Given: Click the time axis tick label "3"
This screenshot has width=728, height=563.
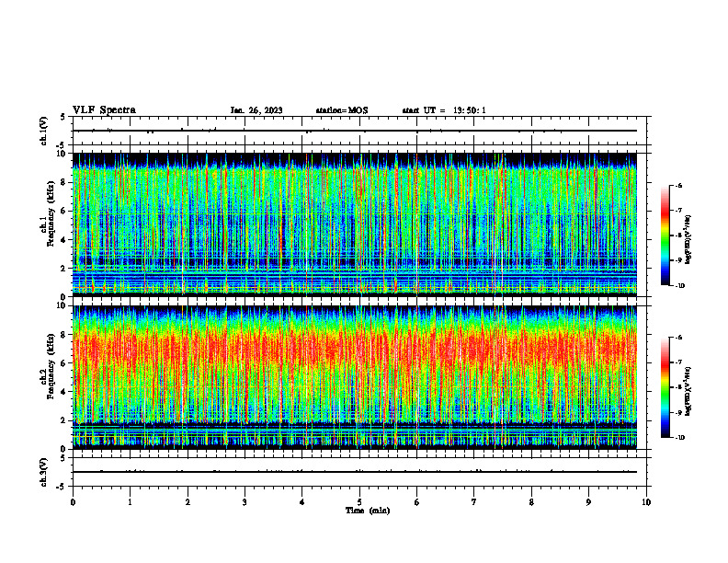Looking at the screenshot, I should click(245, 502).
